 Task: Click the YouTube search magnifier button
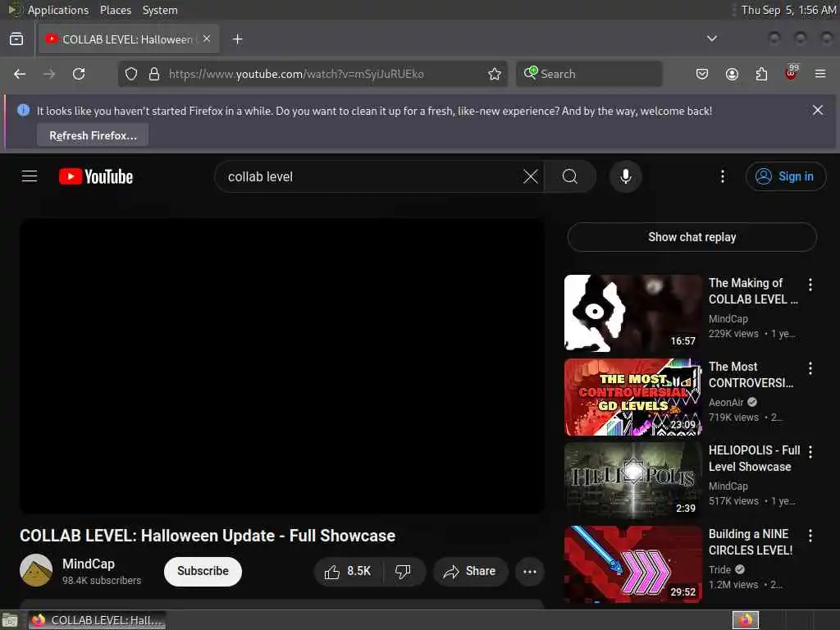(570, 176)
